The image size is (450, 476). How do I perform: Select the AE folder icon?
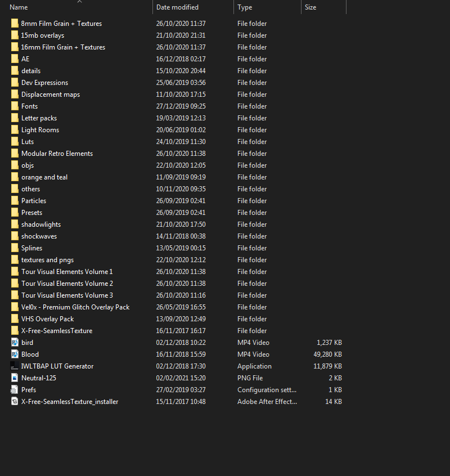point(15,59)
